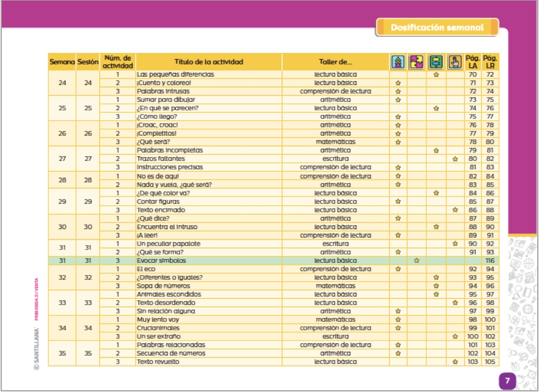
Task: Click the Taller de... column header
Action: tap(336, 61)
